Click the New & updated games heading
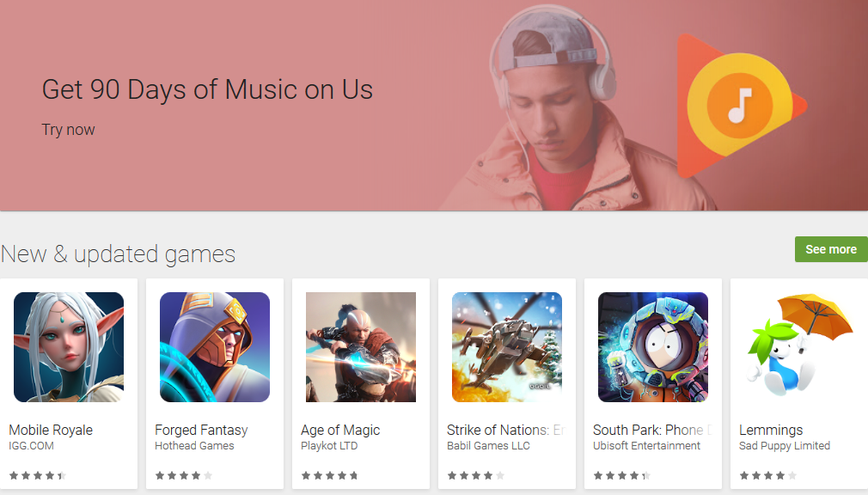The image size is (868, 495). point(118,254)
